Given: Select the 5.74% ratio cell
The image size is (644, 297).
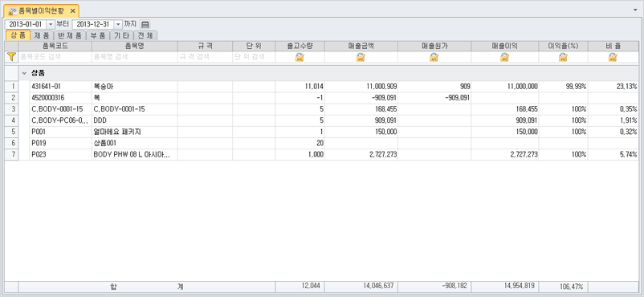Looking at the screenshot, I should [x=613, y=154].
